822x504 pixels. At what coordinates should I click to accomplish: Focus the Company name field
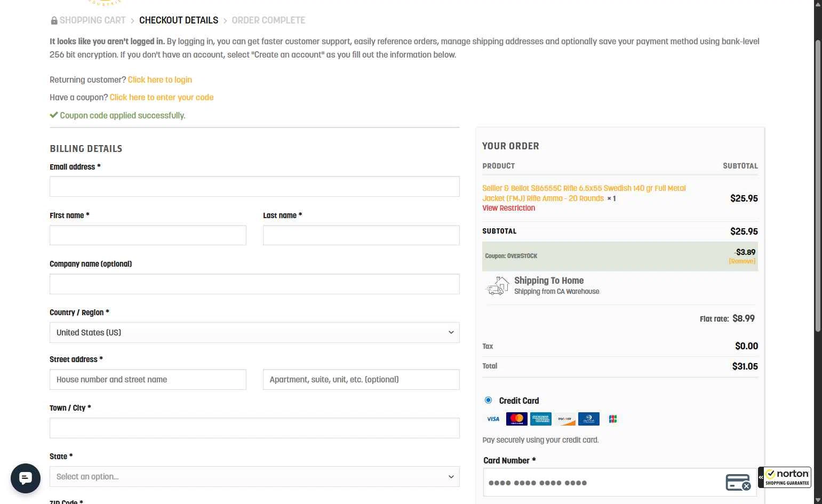pos(254,284)
